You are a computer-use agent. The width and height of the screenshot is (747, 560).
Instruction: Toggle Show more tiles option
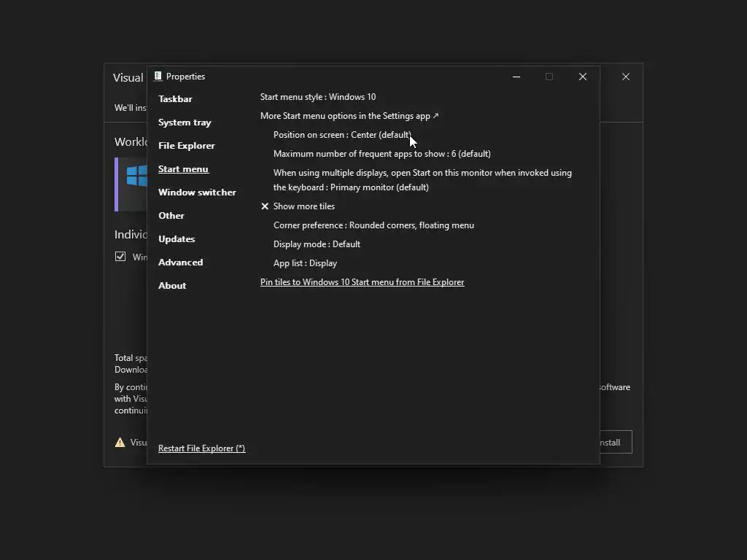click(298, 206)
